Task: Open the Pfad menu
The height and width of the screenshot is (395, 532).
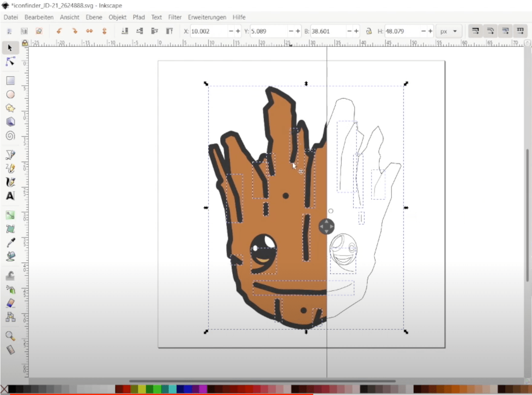Action: pyautogui.click(x=139, y=17)
